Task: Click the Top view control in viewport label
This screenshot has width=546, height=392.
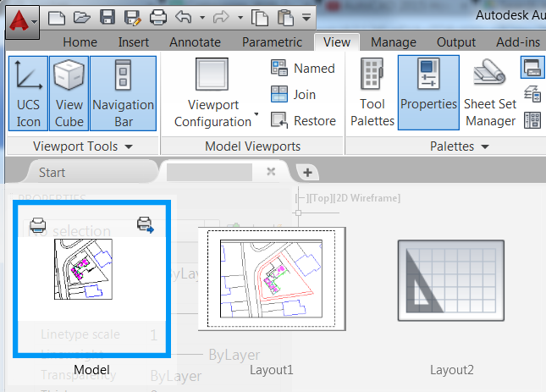Action: (320, 198)
